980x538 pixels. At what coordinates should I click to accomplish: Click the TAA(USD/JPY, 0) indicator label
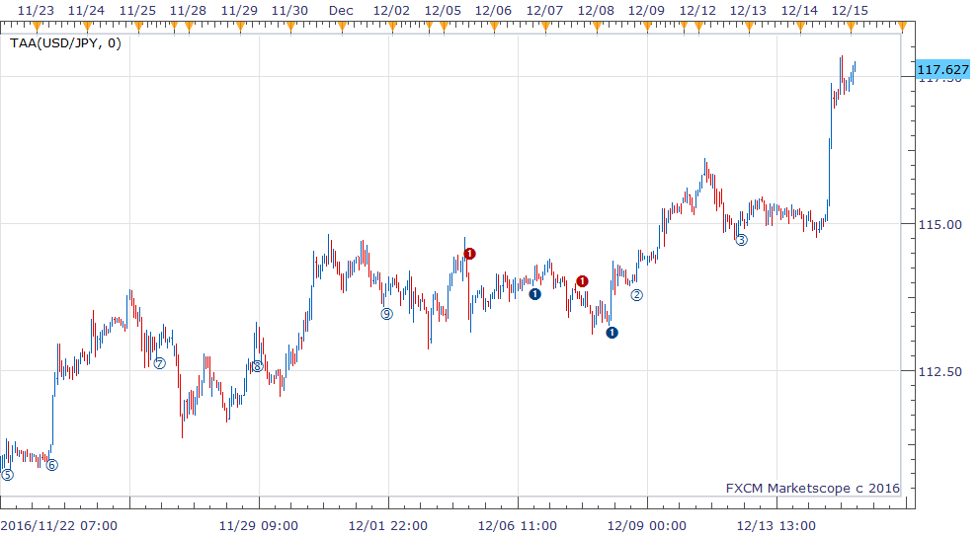65,43
